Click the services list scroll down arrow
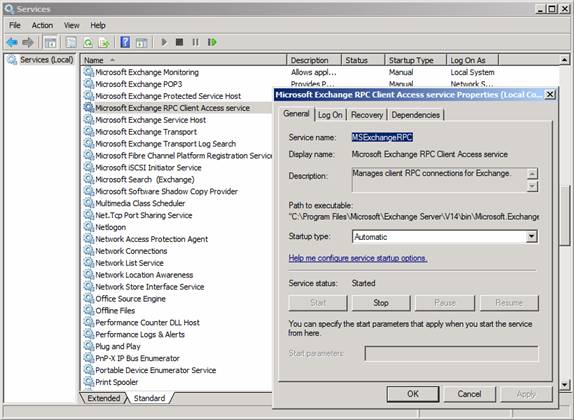The image size is (574, 420). point(564,384)
